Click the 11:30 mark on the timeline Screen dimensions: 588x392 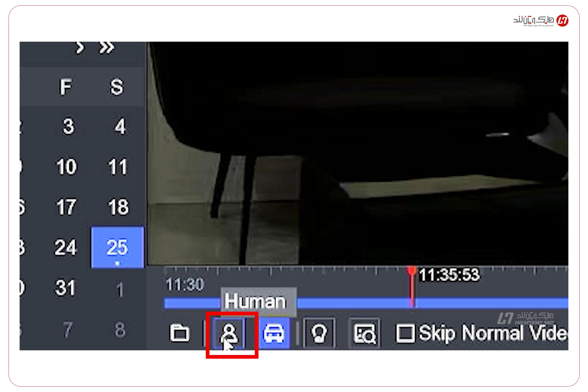point(185,284)
